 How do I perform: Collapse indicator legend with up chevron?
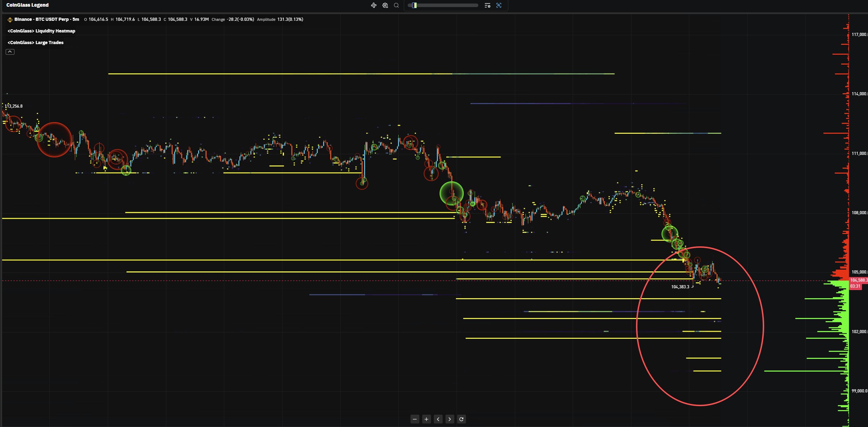point(10,52)
